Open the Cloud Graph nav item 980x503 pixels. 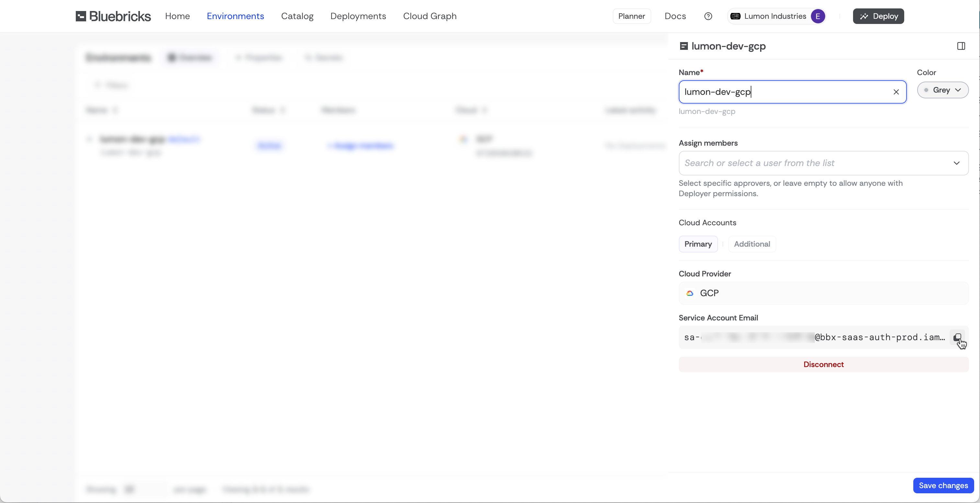429,16
